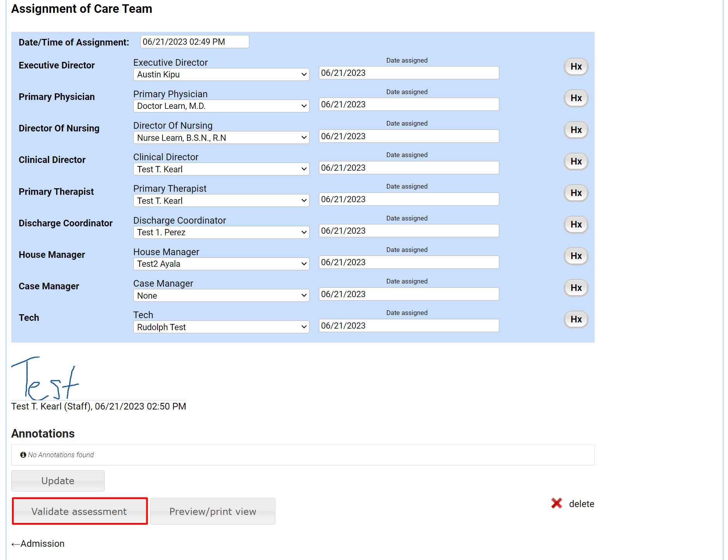The width and height of the screenshot is (728, 560).
Task: Open House Manager Hx history
Action: (576, 256)
